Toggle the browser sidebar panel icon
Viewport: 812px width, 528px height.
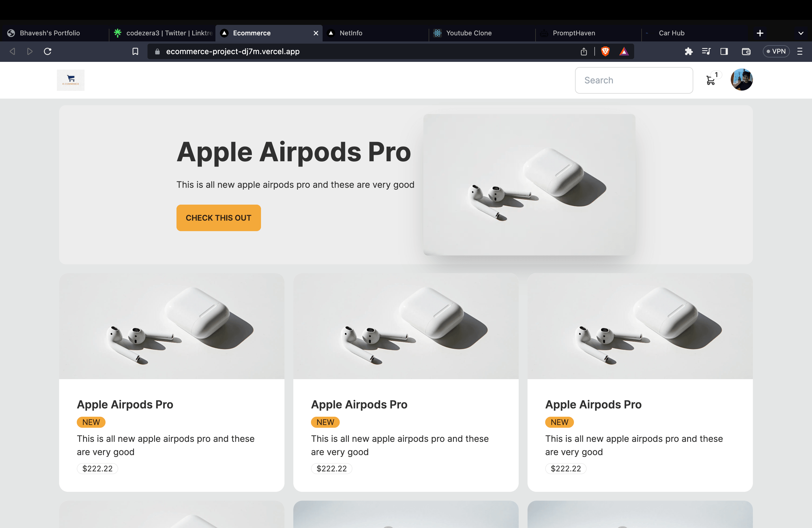(724, 52)
